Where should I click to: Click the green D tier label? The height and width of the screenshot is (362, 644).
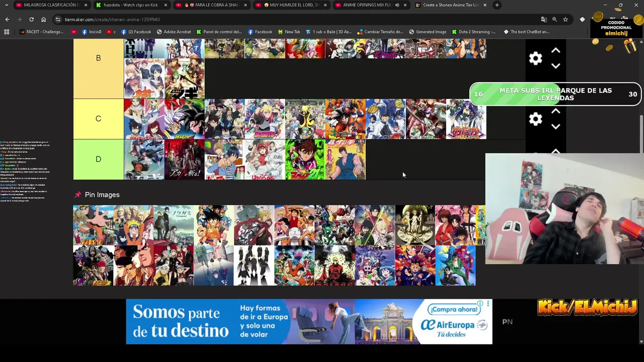(98, 159)
